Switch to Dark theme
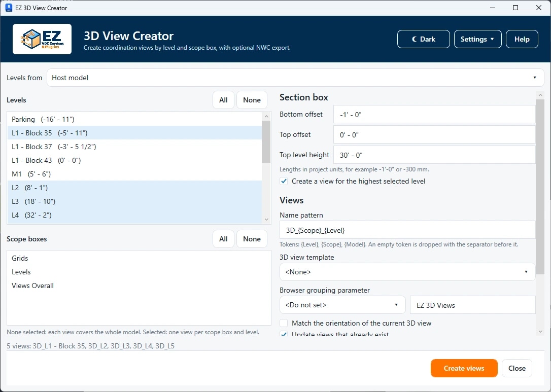The width and height of the screenshot is (551, 392). click(x=424, y=39)
